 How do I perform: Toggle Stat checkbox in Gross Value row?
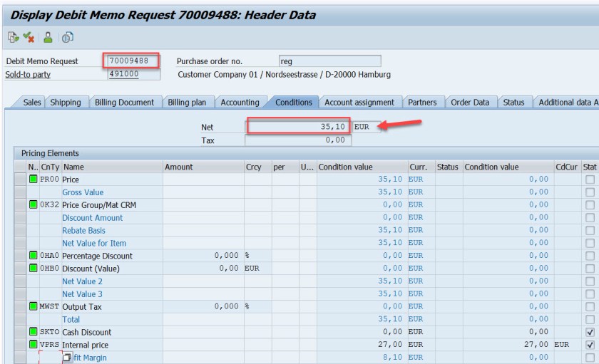(x=590, y=192)
